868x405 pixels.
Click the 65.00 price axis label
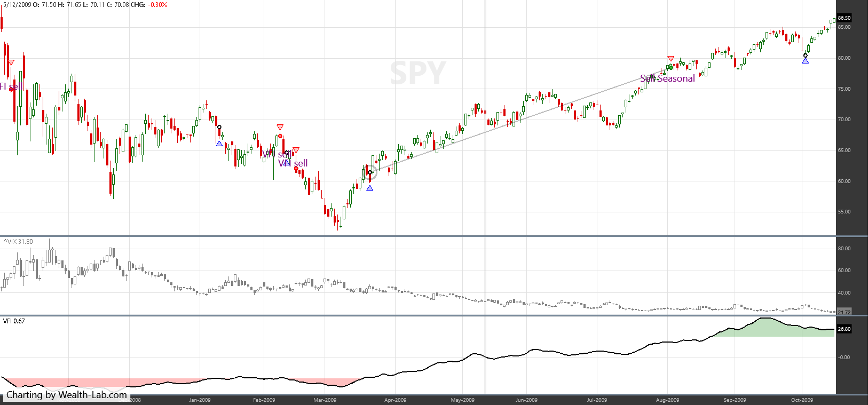point(844,150)
